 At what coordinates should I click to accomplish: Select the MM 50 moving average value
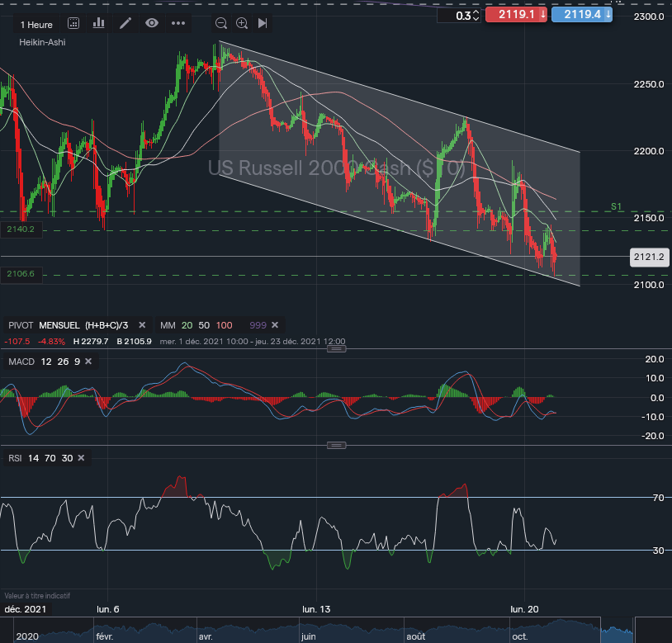tap(204, 325)
